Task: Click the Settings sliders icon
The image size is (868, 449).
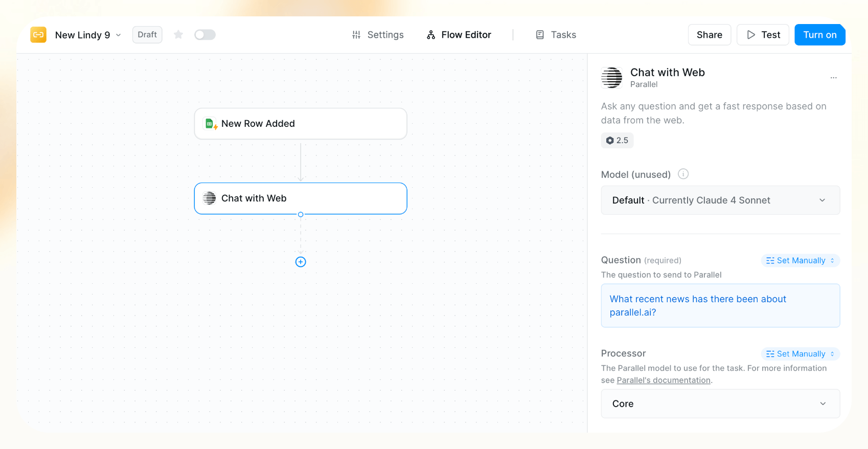Action: click(356, 35)
